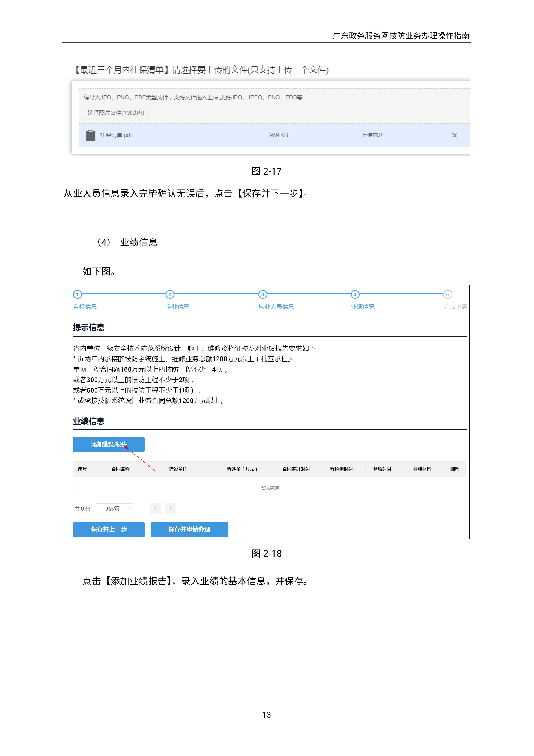Select the 社保清单.pdf file name
Viewport: 534px width, 756px height.
click(116, 135)
